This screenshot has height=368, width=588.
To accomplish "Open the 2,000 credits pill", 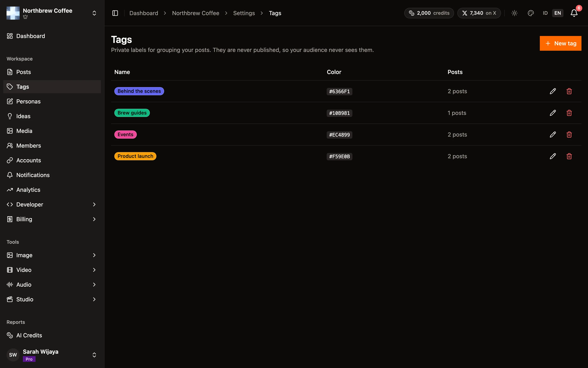I will pos(429,13).
